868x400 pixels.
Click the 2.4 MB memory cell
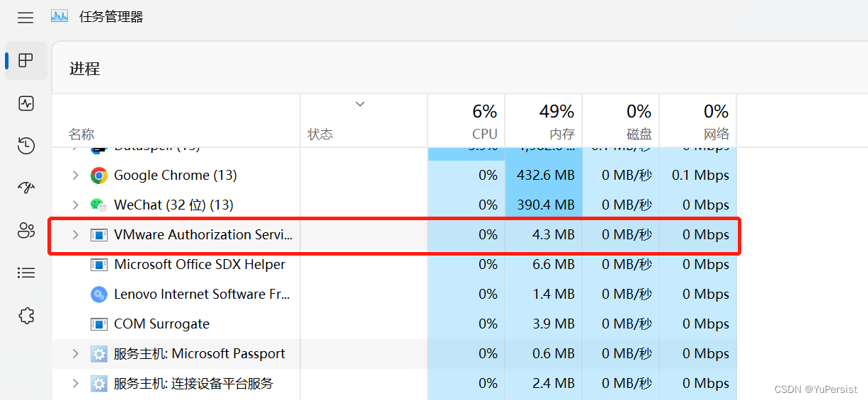554,384
